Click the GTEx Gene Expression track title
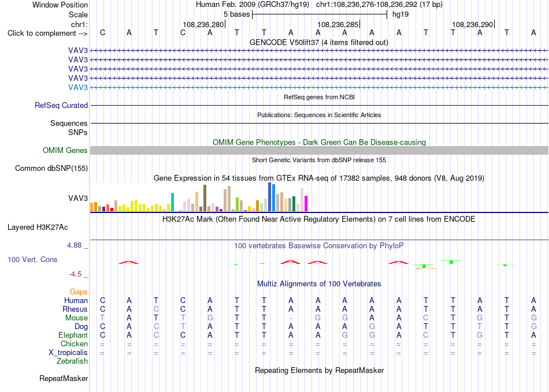Screen dimensions: 549x392 pyautogui.click(x=319, y=178)
